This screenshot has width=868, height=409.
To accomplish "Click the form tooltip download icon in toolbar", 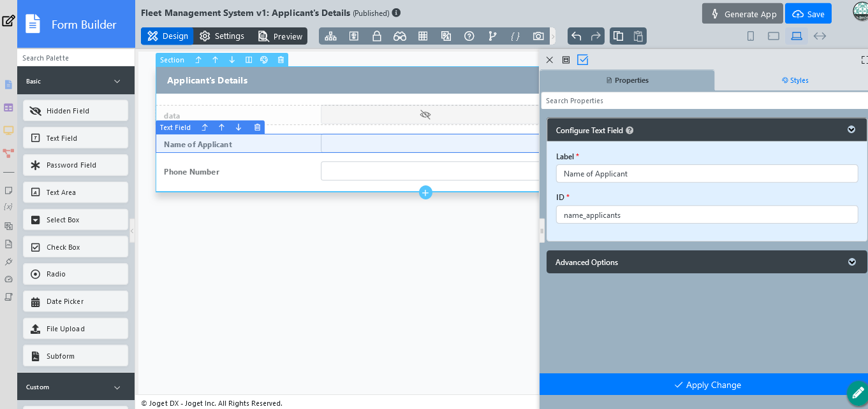I will pos(353,36).
